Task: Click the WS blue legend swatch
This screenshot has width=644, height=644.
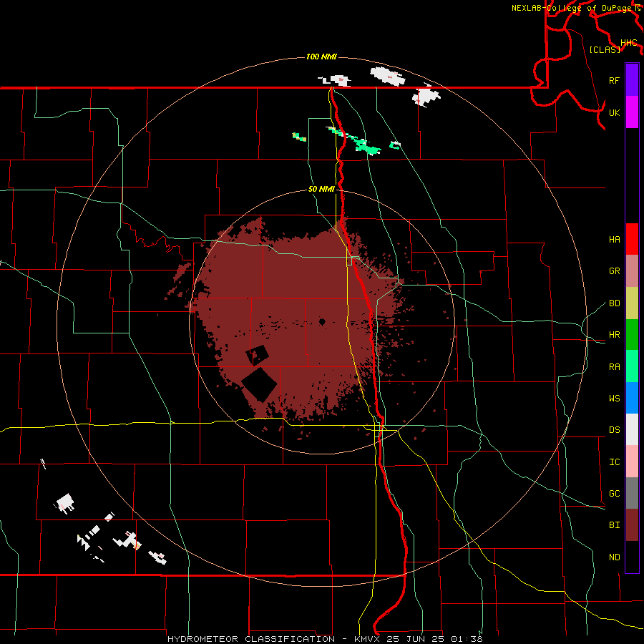Action: (x=632, y=398)
